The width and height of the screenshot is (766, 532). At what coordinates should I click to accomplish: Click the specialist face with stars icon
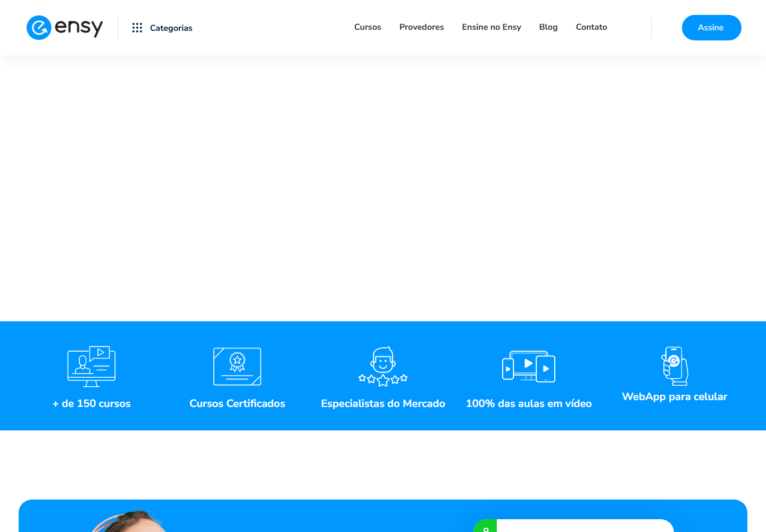click(383, 367)
